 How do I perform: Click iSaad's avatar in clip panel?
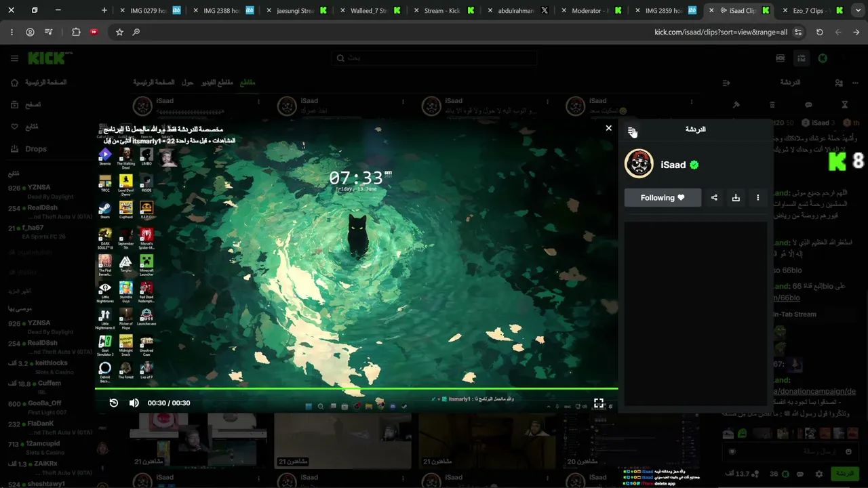(x=639, y=164)
